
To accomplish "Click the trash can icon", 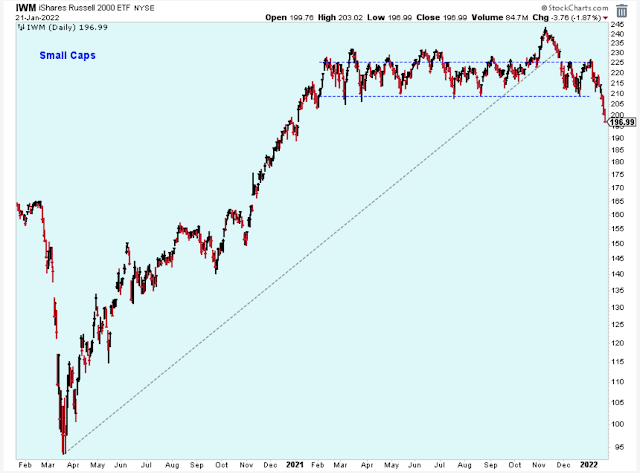I will [622, 11].
